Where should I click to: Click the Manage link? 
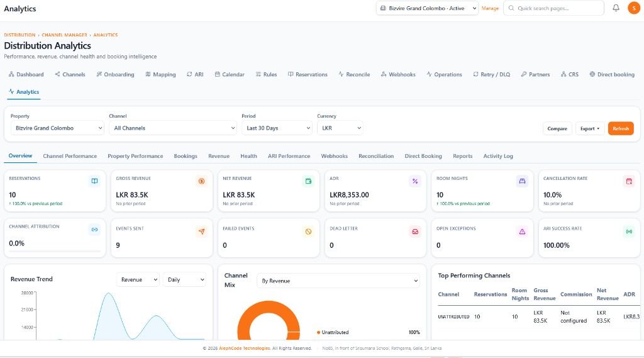point(490,8)
